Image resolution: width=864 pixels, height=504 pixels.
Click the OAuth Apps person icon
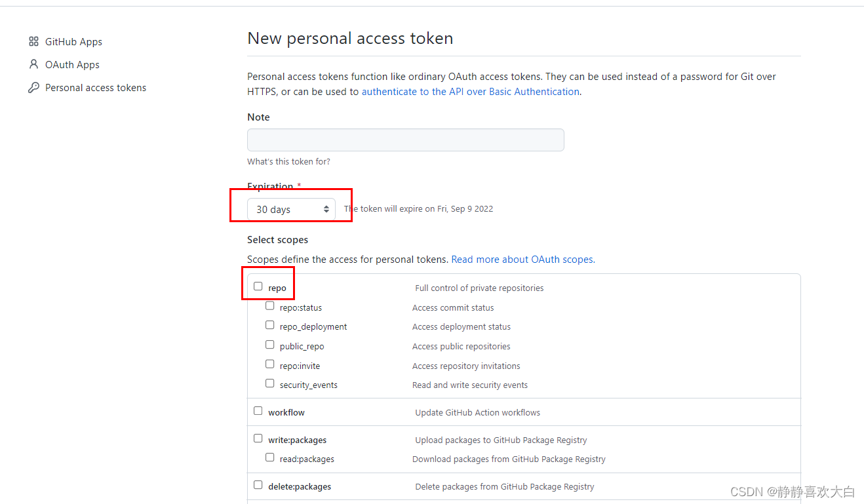(x=34, y=64)
